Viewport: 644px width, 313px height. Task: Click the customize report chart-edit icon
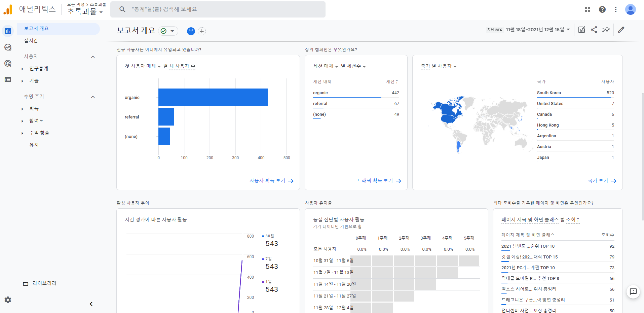point(582,30)
